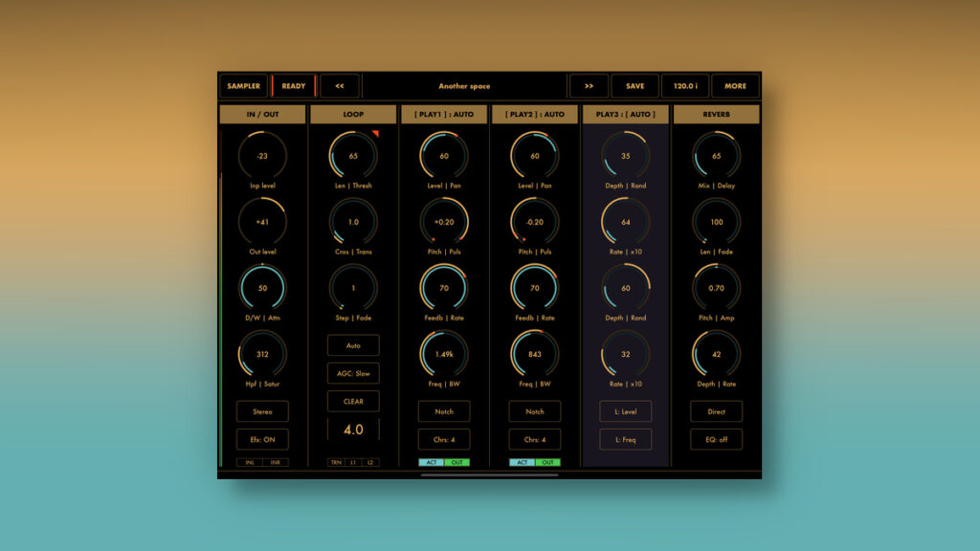This screenshot has height=551, width=980.
Task: Click PLAY1 Pitch | Puls knob showing +0.20
Action: pos(444,222)
